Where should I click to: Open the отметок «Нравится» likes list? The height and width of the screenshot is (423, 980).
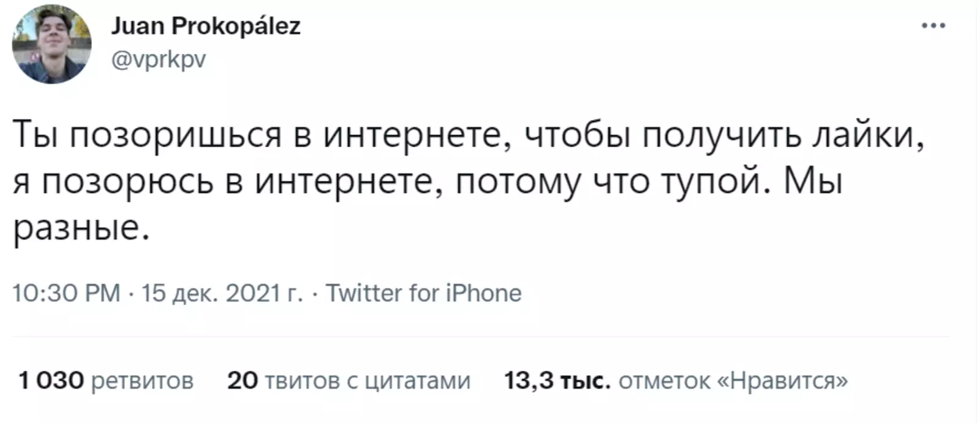733,381
